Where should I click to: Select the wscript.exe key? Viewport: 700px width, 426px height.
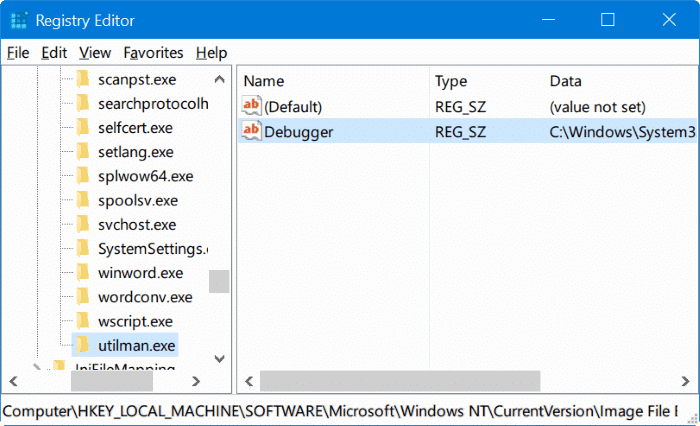135,321
